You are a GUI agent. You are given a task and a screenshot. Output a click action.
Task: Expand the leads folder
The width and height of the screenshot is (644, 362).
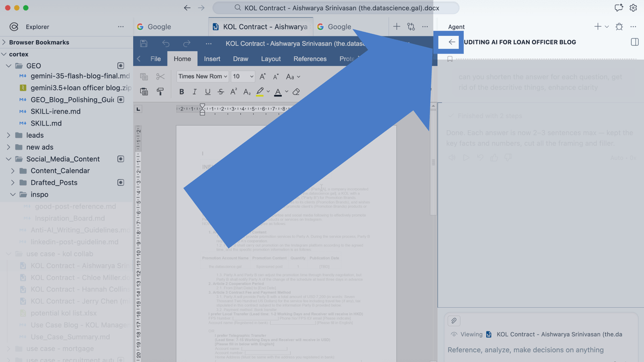tap(9, 135)
